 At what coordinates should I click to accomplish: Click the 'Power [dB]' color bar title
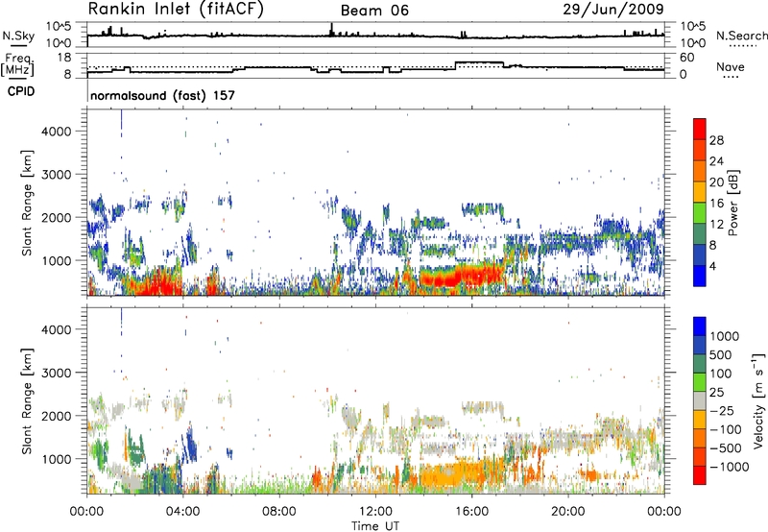733,203
